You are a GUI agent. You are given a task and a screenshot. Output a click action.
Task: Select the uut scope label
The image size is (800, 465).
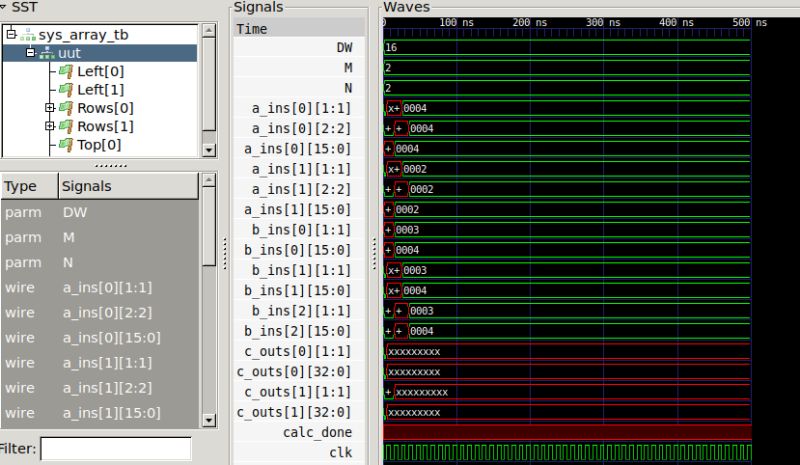(x=69, y=53)
